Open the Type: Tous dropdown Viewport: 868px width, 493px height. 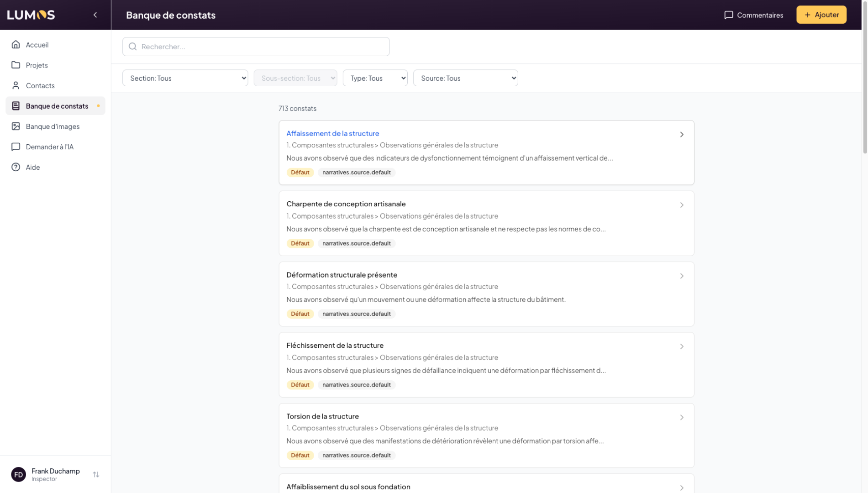pyautogui.click(x=375, y=78)
